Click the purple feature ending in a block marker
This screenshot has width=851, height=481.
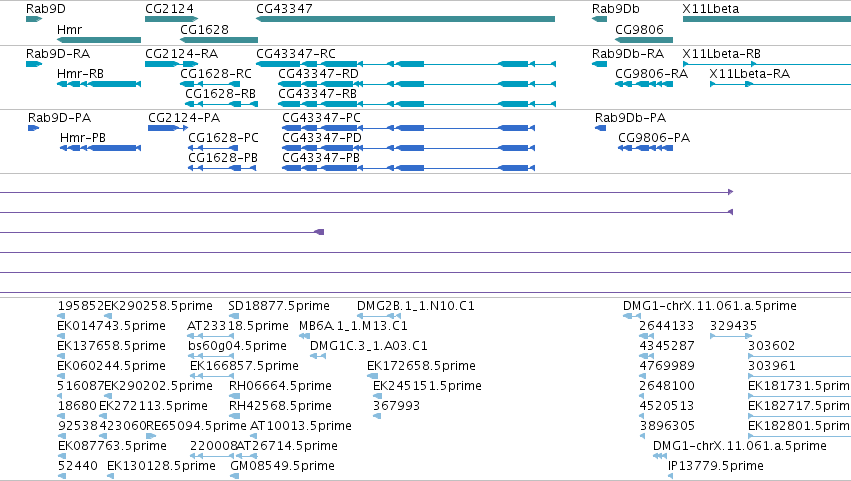[x=162, y=232]
